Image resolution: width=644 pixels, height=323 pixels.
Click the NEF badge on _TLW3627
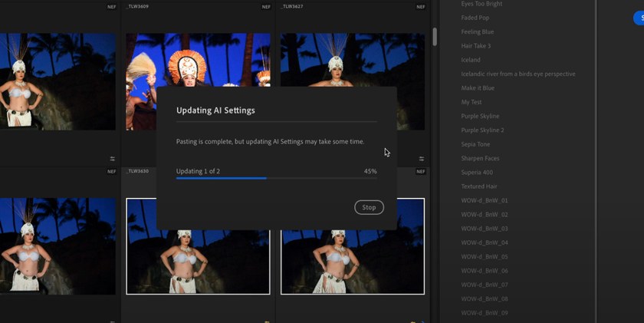click(421, 7)
